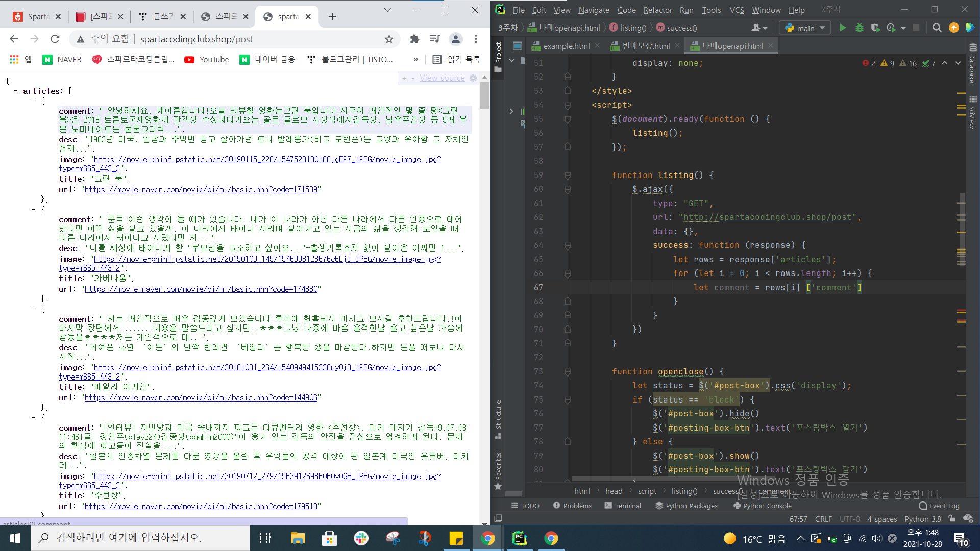Image resolution: width=980 pixels, height=551 pixels.
Task: Switch to the example.html editor tab
Action: [x=566, y=46]
